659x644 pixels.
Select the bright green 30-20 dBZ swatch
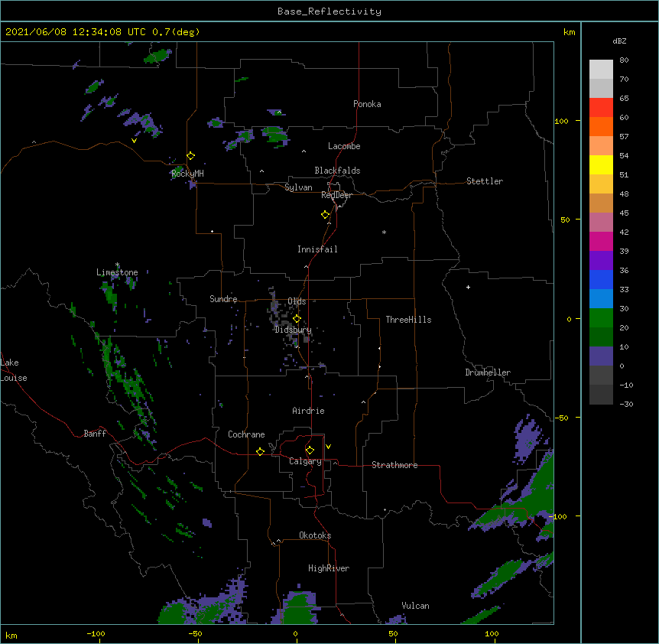tap(601, 318)
